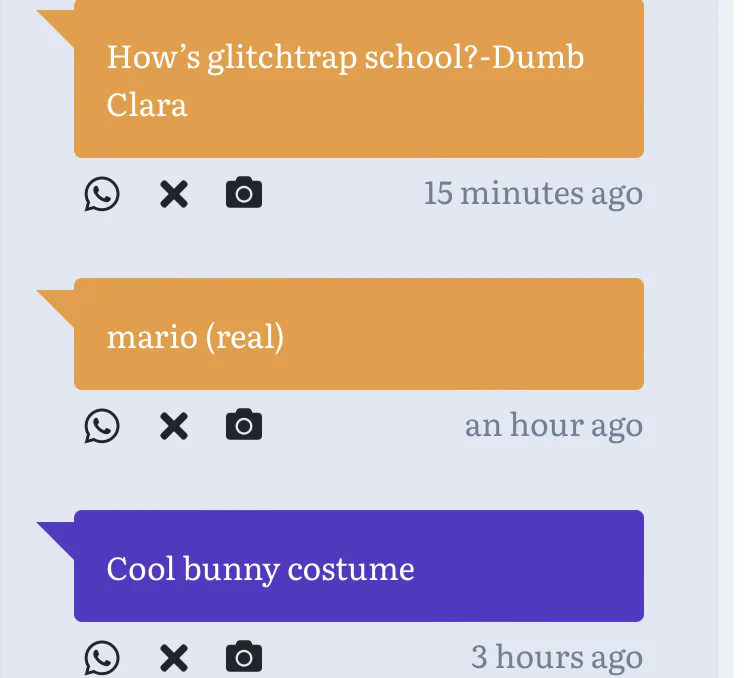The image size is (750, 678).
Task: Open the purple "Cool bunny costume" bubble
Action: click(x=358, y=567)
